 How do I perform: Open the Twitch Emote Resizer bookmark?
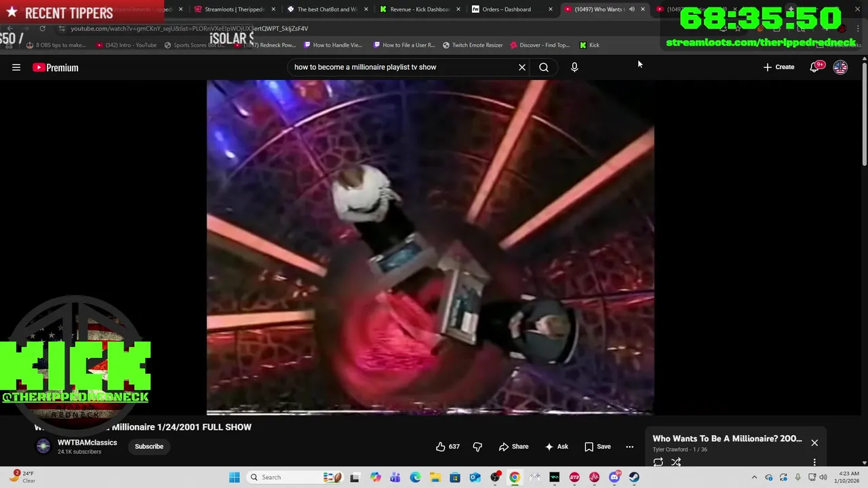473,45
